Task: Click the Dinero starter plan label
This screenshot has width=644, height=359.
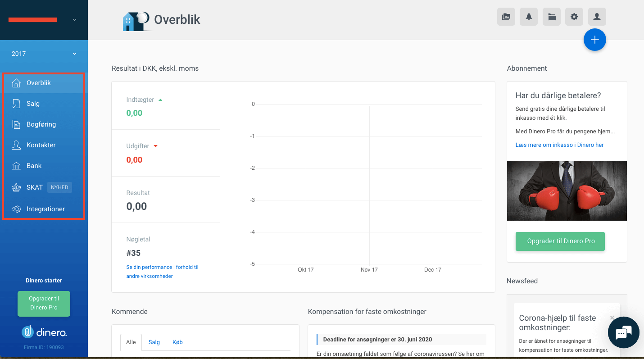Action: [x=44, y=281]
